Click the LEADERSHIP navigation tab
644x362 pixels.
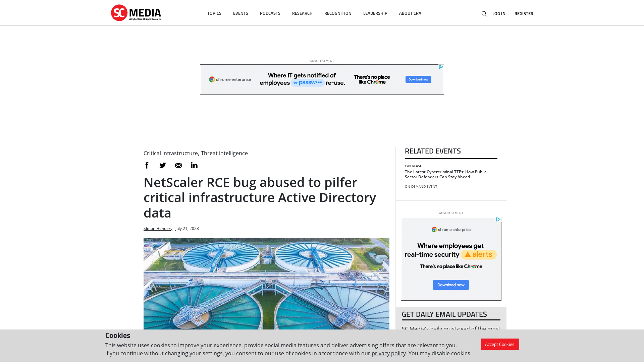375,13
